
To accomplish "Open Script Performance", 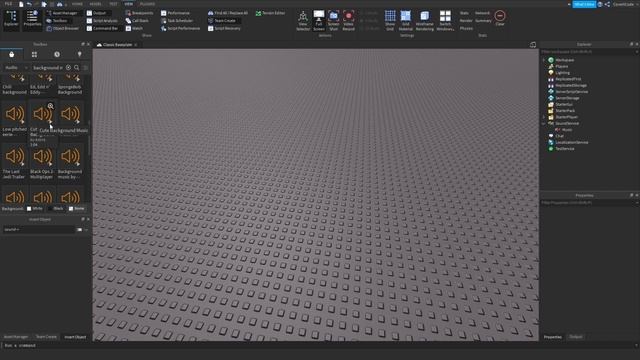I will [x=180, y=29].
